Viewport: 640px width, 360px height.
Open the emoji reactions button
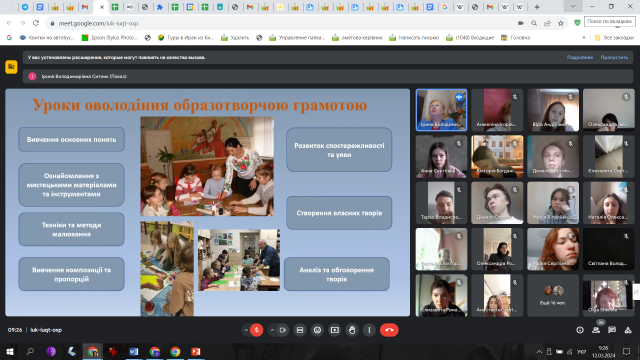(x=317, y=330)
